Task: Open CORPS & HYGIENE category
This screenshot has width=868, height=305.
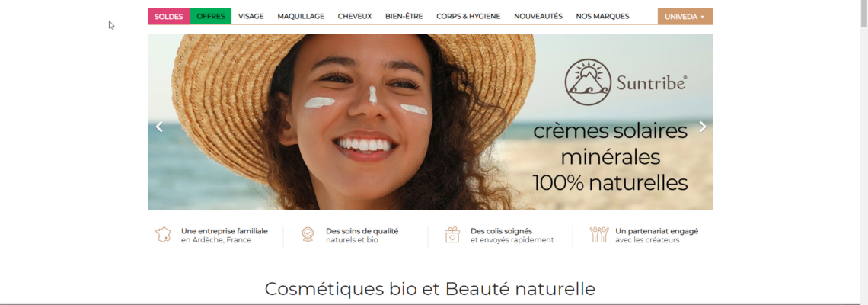Action: pos(468,17)
